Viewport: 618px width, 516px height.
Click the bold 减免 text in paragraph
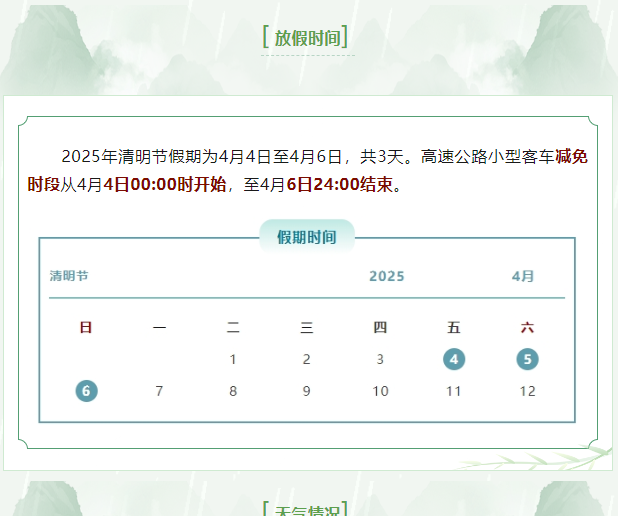point(571,156)
